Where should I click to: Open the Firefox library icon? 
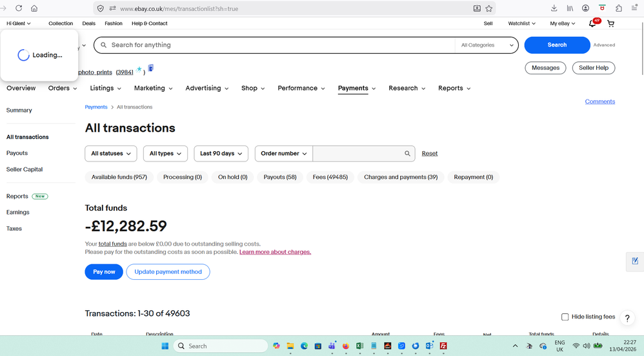[x=570, y=8]
